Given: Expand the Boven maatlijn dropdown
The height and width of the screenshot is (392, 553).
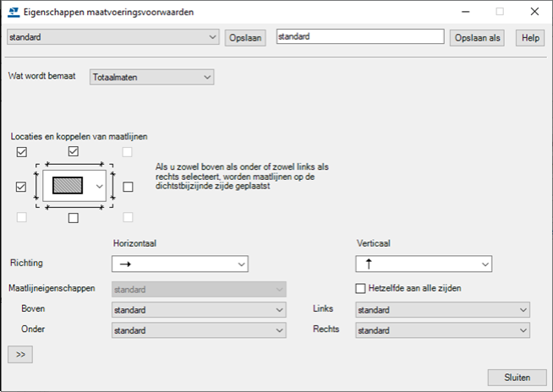Looking at the screenshot, I should pyautogui.click(x=199, y=310).
